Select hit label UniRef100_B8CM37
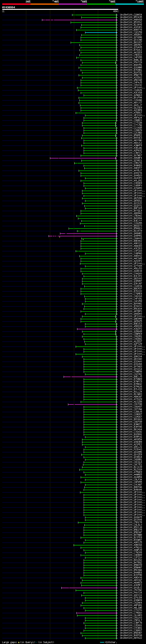Image resolution: width=146 pixels, height=644 pixels. tap(131, 289)
